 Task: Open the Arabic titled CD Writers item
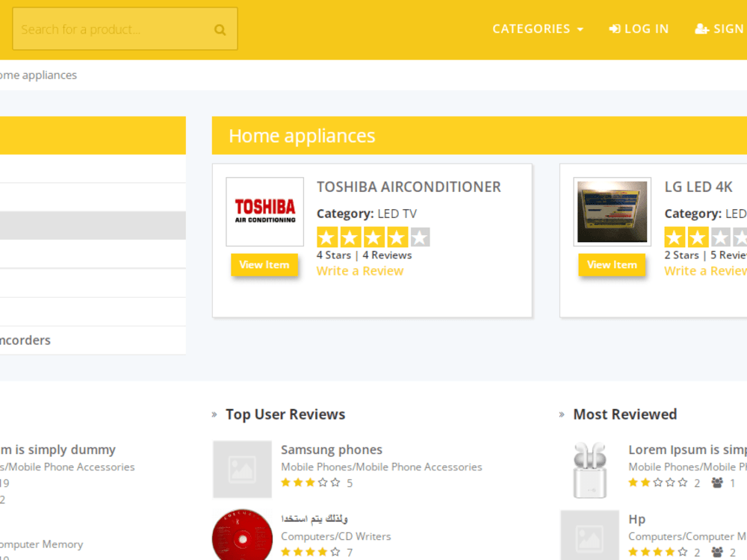[x=314, y=519]
